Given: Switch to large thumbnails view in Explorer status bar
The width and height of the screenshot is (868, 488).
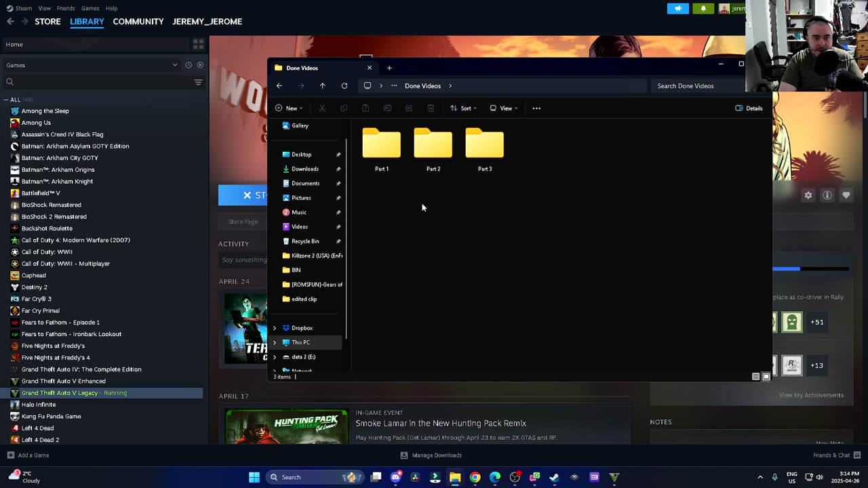Looking at the screenshot, I should pos(766,377).
